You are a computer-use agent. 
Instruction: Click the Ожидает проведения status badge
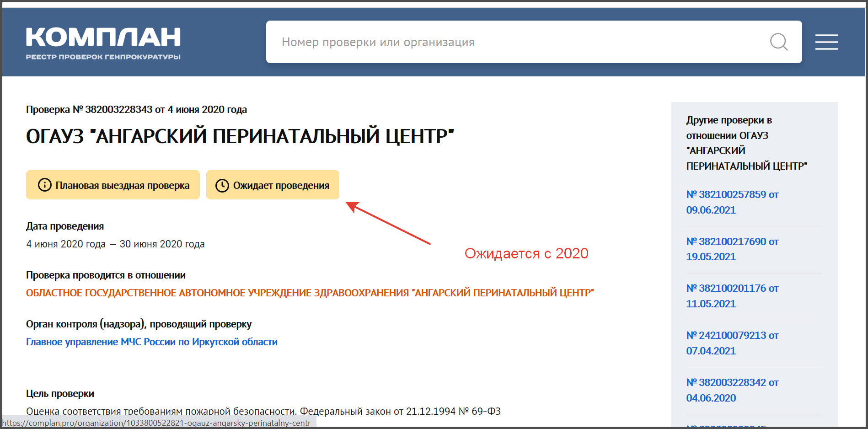273,185
